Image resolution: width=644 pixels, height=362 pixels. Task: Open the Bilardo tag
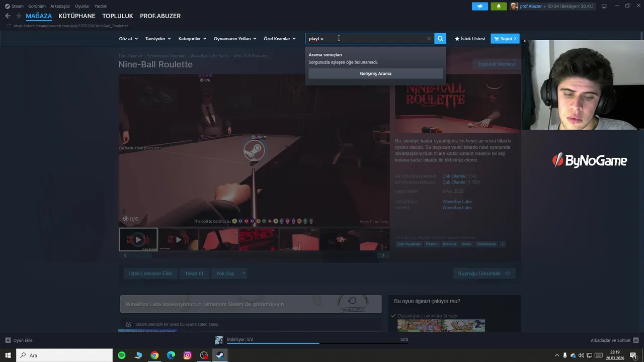tap(432, 244)
